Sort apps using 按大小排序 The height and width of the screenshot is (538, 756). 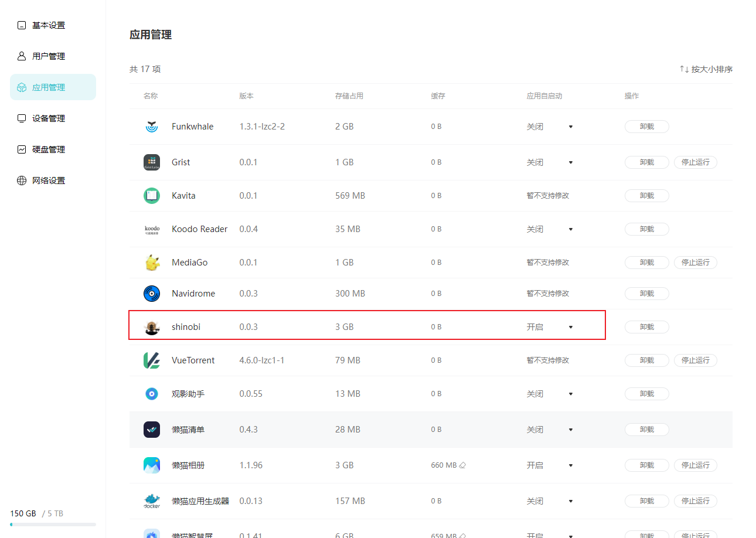point(706,69)
